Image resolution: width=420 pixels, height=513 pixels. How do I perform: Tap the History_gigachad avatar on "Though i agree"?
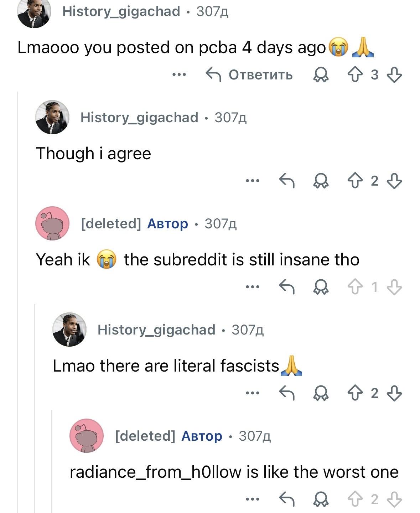pyautogui.click(x=52, y=117)
